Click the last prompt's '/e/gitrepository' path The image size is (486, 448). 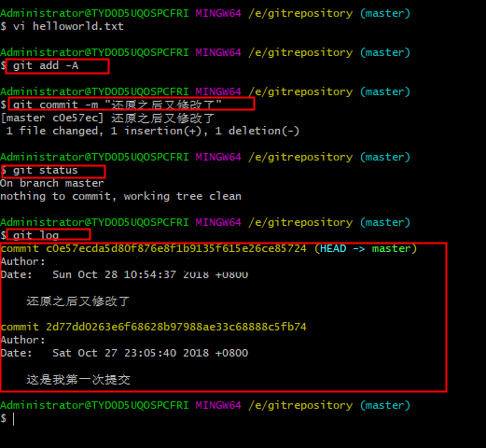[300, 405]
